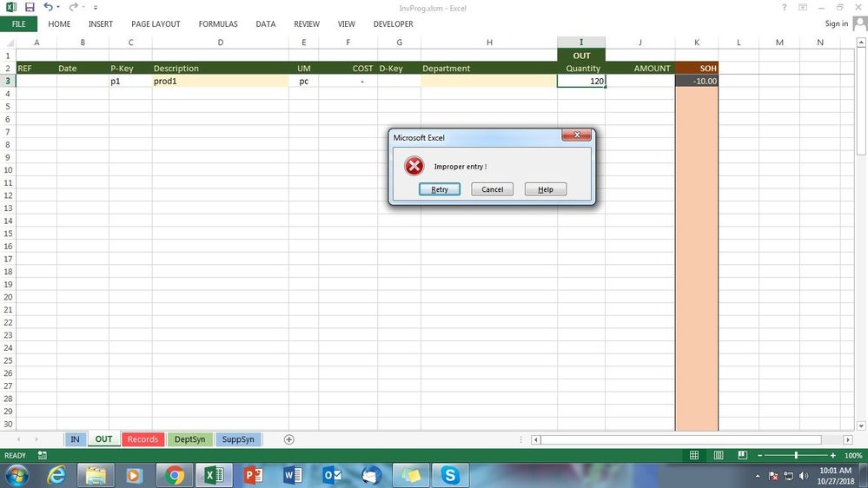The width and height of the screenshot is (868, 488).
Task: Click the SOH cell showing -10.00
Action: (696, 81)
